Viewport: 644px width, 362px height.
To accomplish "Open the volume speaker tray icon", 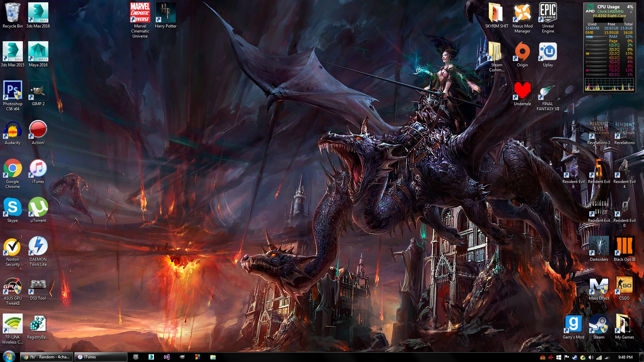I will click(591, 357).
